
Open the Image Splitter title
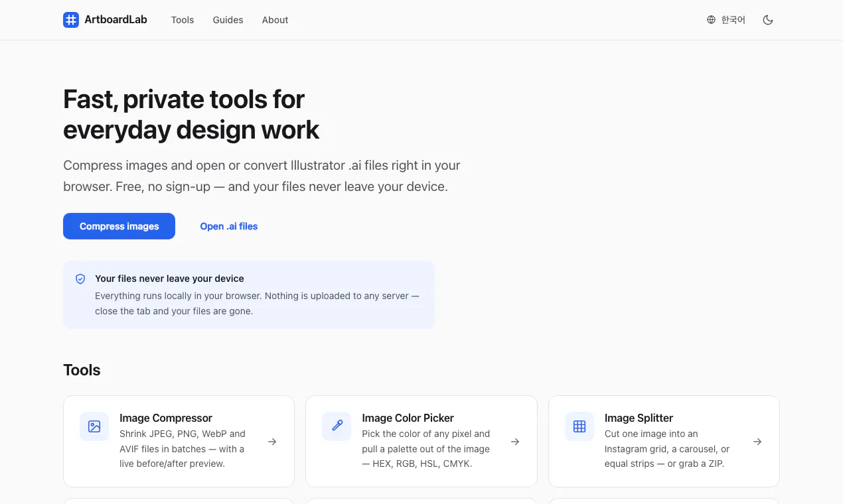(639, 418)
